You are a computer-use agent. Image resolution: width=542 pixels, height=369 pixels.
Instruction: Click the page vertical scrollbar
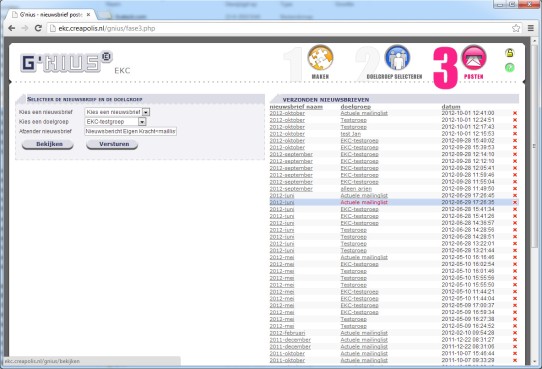click(x=534, y=145)
